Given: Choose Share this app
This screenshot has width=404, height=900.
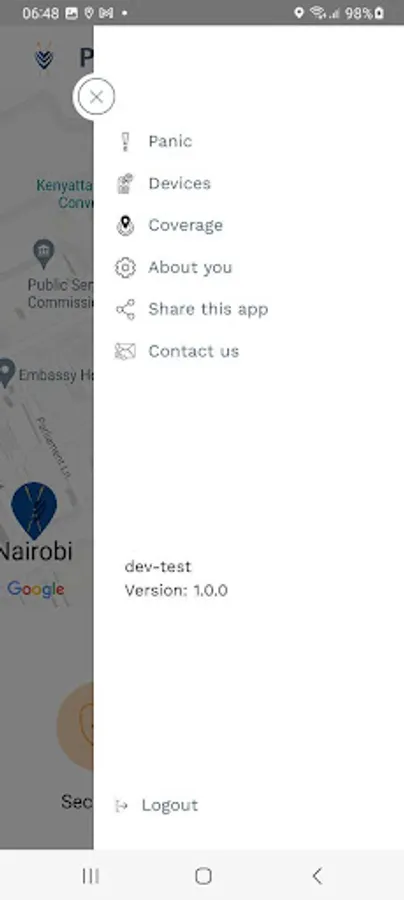Looking at the screenshot, I should click(208, 309).
